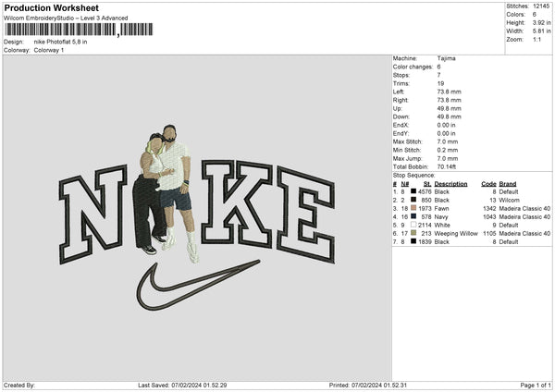Click the Production Worksheet title
555x392 pixels.
pyautogui.click(x=51, y=7)
